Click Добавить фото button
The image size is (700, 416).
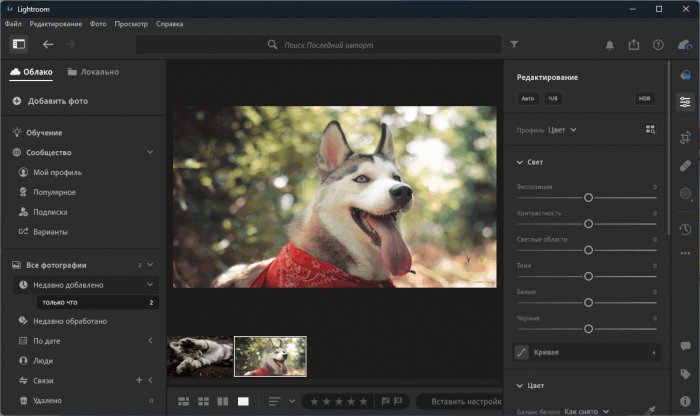click(50, 101)
